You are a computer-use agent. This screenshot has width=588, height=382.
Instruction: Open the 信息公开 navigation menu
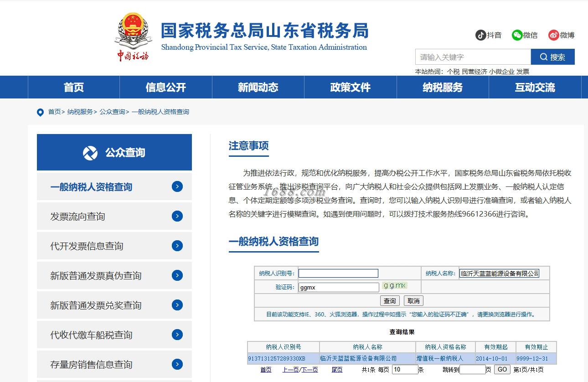pyautogui.click(x=166, y=87)
